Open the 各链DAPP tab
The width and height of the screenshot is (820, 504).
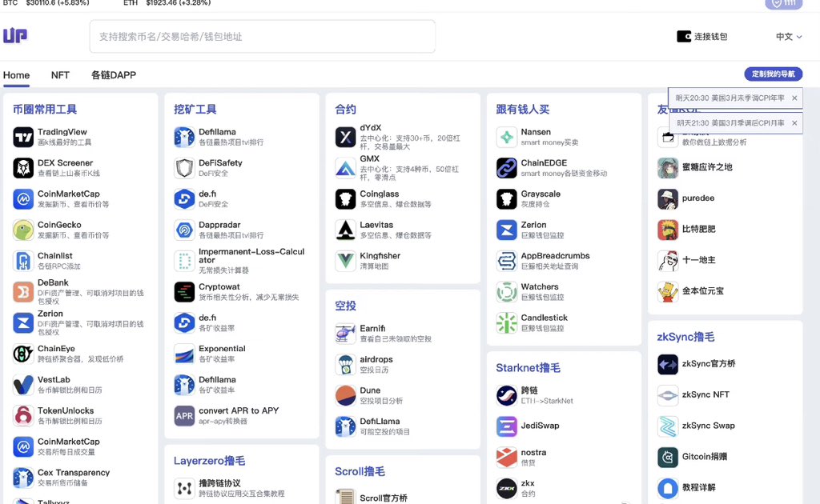[114, 75]
